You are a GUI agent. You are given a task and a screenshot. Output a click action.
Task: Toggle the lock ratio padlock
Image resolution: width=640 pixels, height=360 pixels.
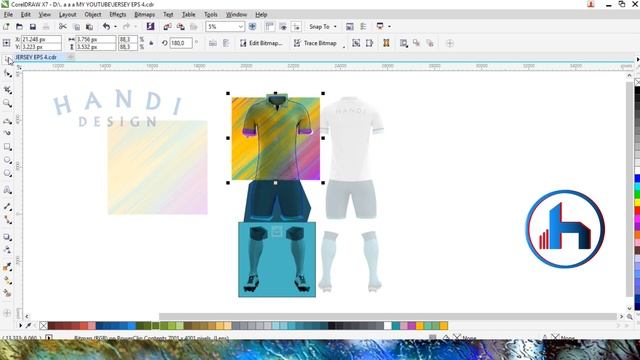point(151,43)
